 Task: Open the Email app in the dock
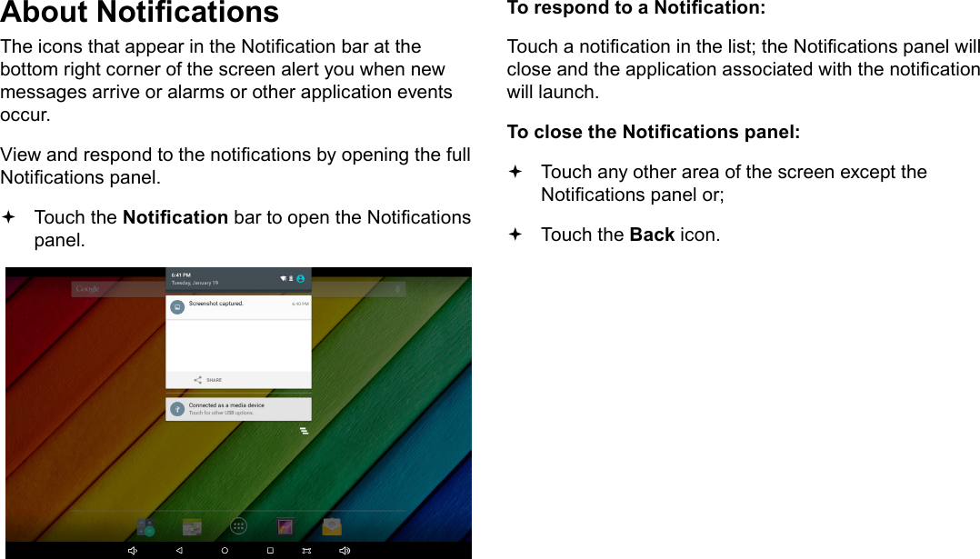point(330,527)
